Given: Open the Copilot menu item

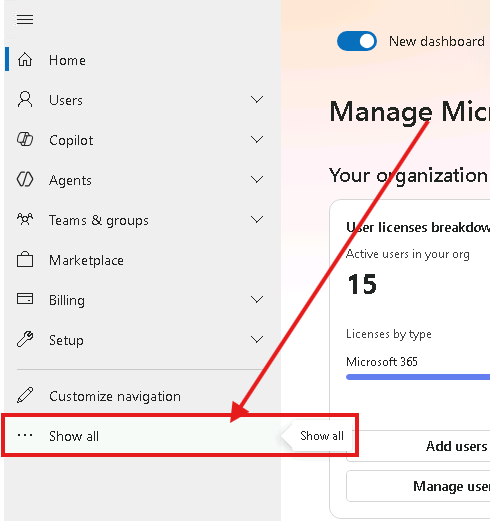Looking at the screenshot, I should (x=143, y=140).
